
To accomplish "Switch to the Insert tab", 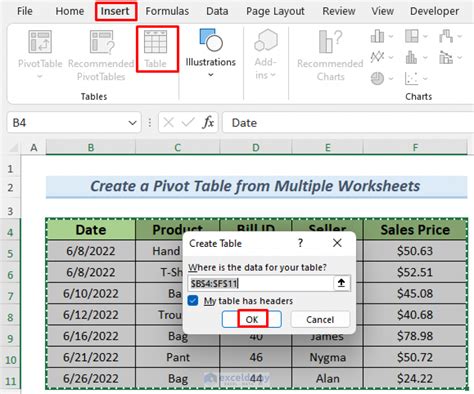I will pos(115,11).
